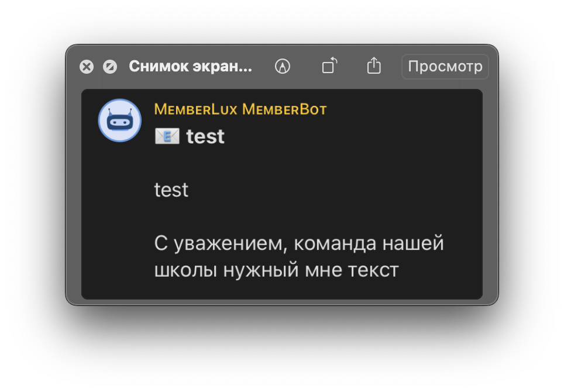Open with Просмотр button

pos(445,66)
